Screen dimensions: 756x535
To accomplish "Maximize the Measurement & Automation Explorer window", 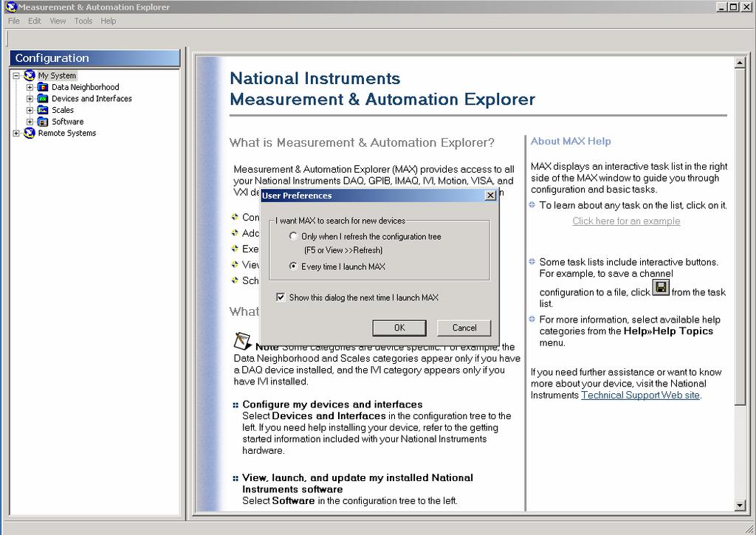I will 733,7.
